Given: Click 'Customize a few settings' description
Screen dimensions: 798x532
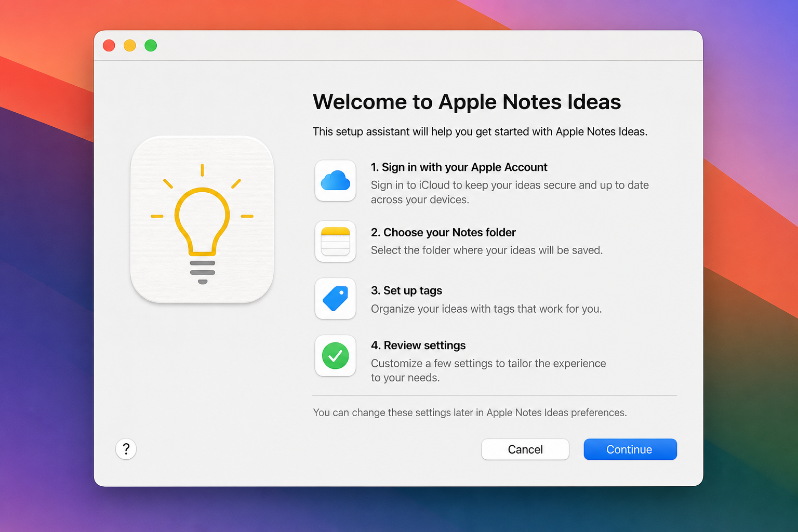Looking at the screenshot, I should coord(488,370).
